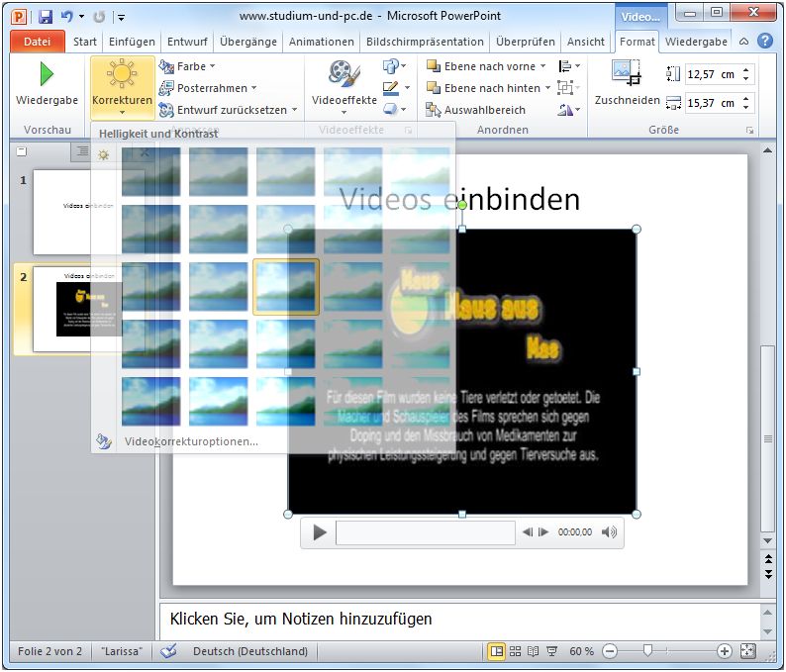Expand Entwurf zurücksetzen options

click(x=294, y=109)
